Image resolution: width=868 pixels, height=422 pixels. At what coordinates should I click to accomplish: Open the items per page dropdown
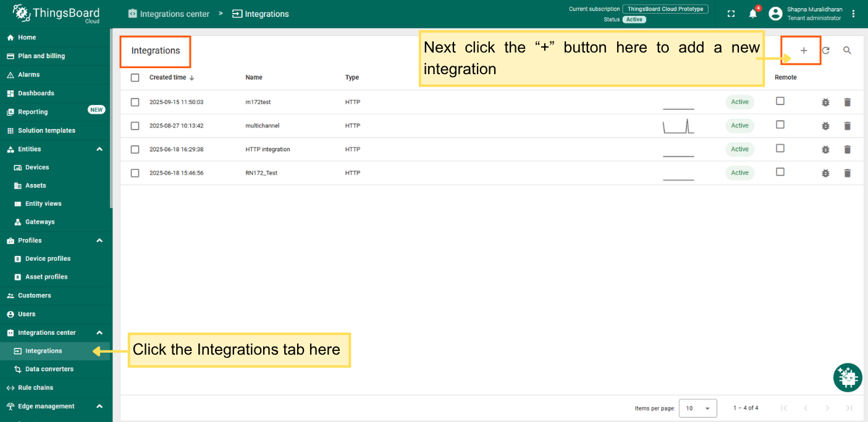pos(697,408)
